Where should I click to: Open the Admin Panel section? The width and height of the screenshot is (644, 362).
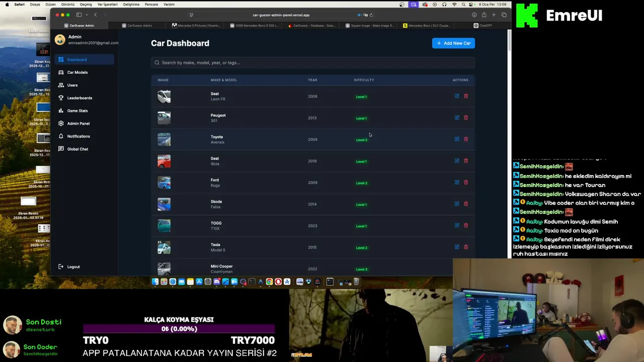click(84, 123)
